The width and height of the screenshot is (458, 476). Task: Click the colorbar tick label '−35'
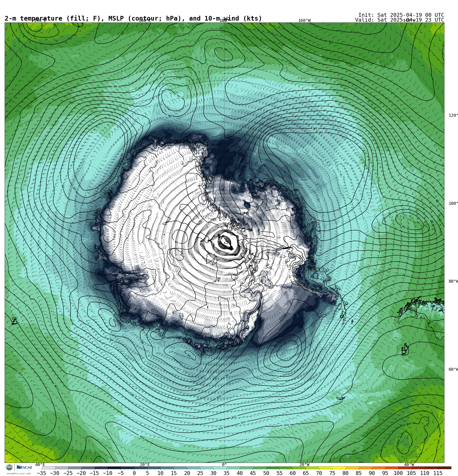42,473
